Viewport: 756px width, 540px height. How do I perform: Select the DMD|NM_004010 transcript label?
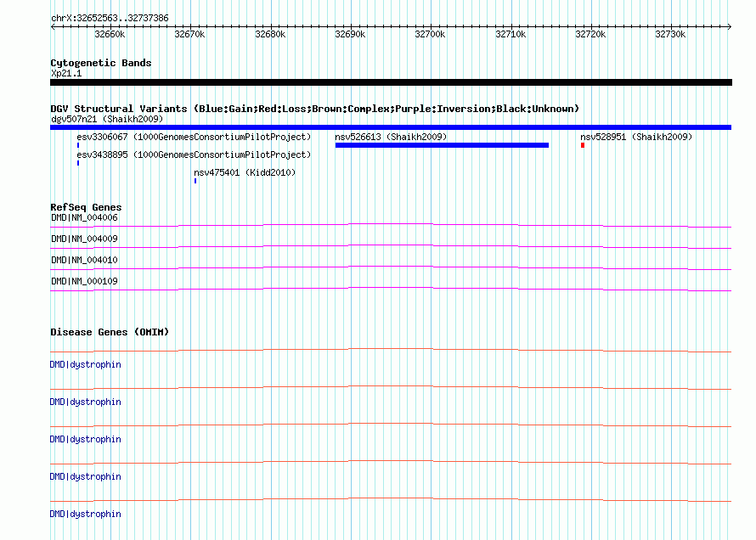(84, 260)
